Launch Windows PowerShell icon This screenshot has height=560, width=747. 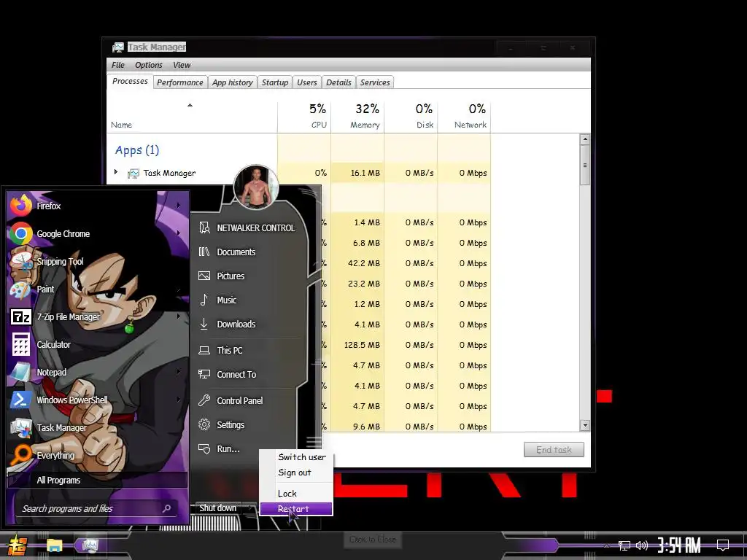point(21,400)
